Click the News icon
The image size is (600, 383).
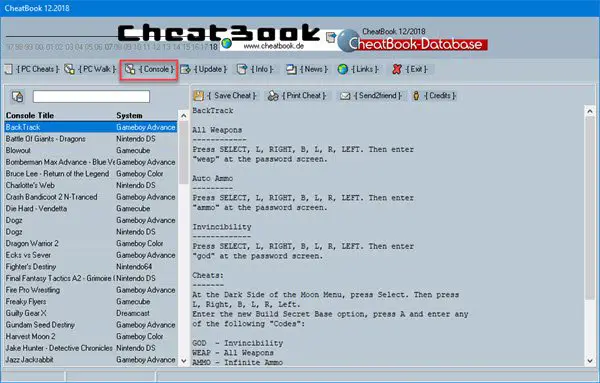tap(292, 69)
